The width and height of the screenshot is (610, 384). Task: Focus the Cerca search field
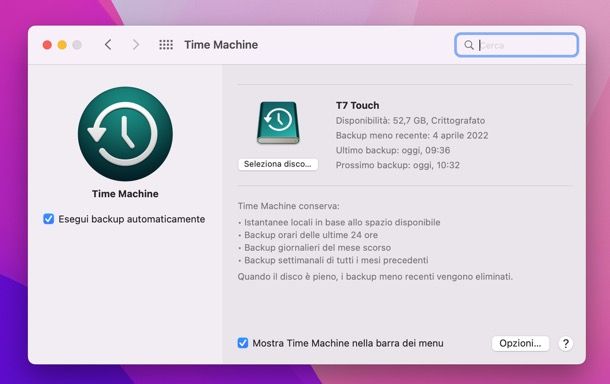point(516,45)
